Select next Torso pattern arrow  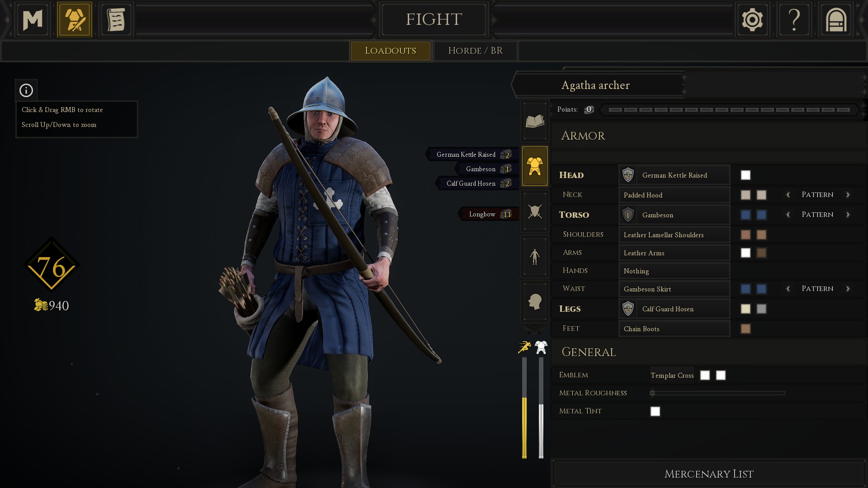(848, 215)
